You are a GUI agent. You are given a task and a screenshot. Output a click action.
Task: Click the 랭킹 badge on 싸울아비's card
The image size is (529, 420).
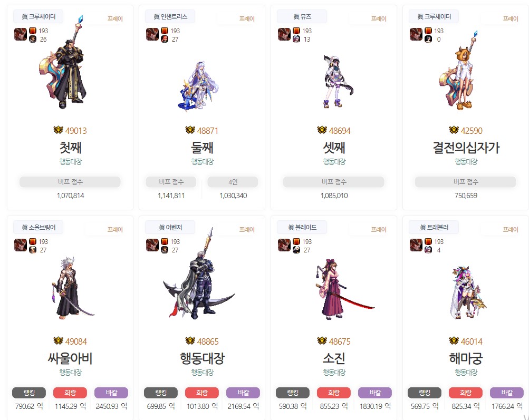click(x=29, y=393)
